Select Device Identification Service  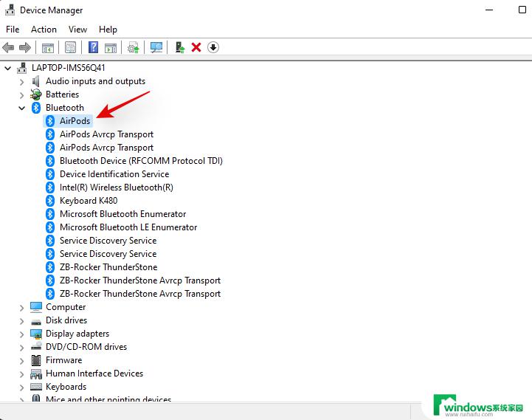pyautogui.click(x=114, y=174)
